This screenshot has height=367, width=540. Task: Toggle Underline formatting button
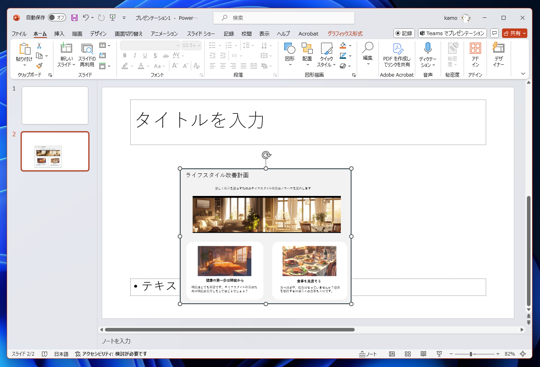[145, 55]
